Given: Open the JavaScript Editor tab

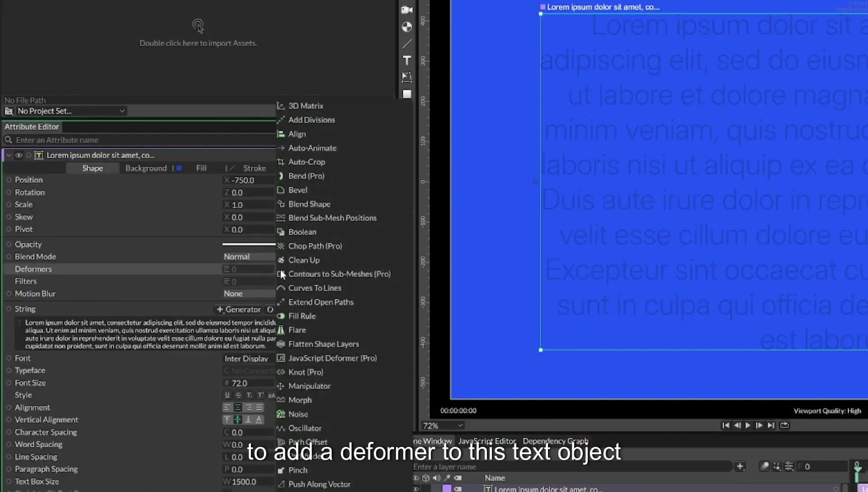Looking at the screenshot, I should coord(487,441).
